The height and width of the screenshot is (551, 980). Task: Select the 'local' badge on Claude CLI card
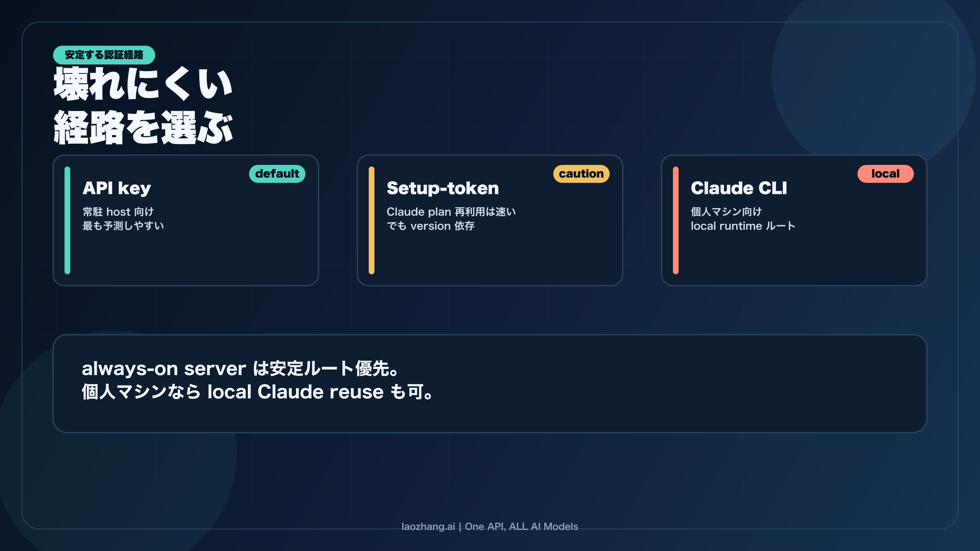tap(884, 173)
